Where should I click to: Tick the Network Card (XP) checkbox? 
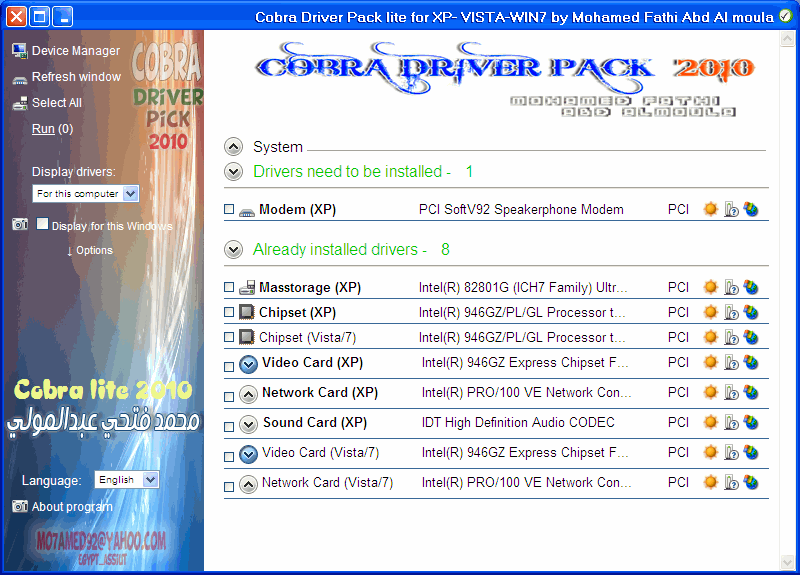click(229, 397)
